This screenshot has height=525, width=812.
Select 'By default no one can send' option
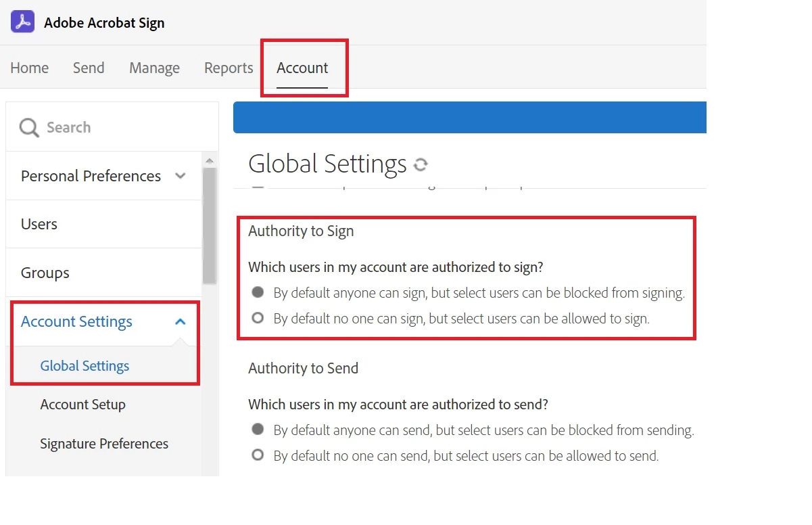click(258, 455)
